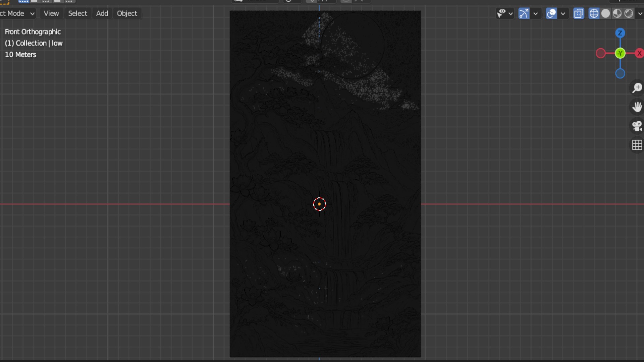Open the Select menu

tap(77, 13)
